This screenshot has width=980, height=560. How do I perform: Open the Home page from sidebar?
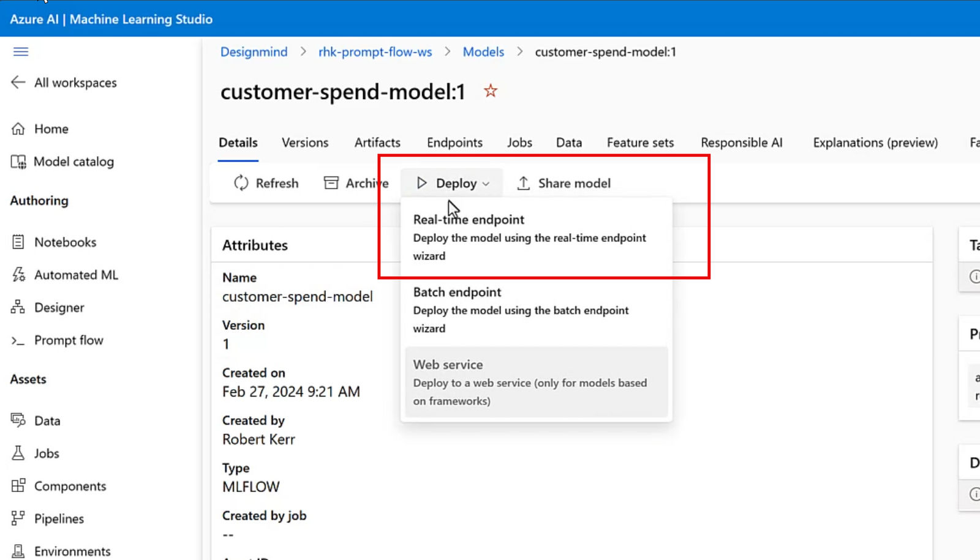(52, 129)
